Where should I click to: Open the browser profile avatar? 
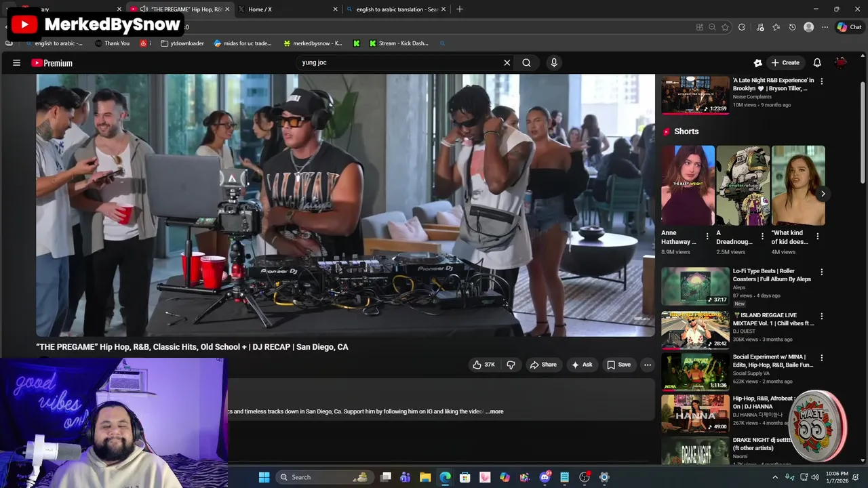click(x=808, y=27)
